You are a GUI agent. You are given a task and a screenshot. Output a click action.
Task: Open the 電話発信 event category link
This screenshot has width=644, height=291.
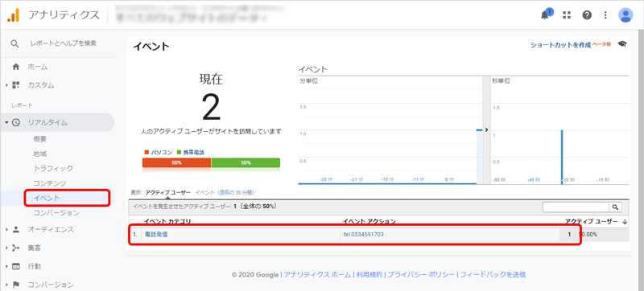tap(156, 235)
